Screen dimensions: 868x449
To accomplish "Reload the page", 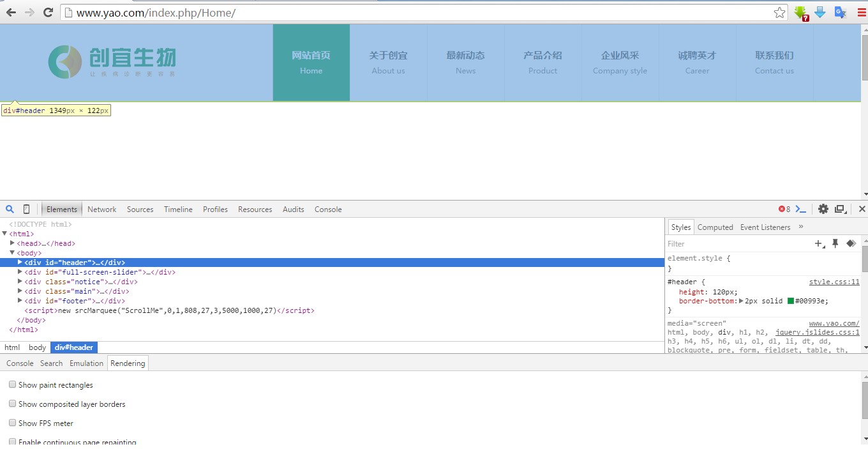I will click(x=48, y=12).
